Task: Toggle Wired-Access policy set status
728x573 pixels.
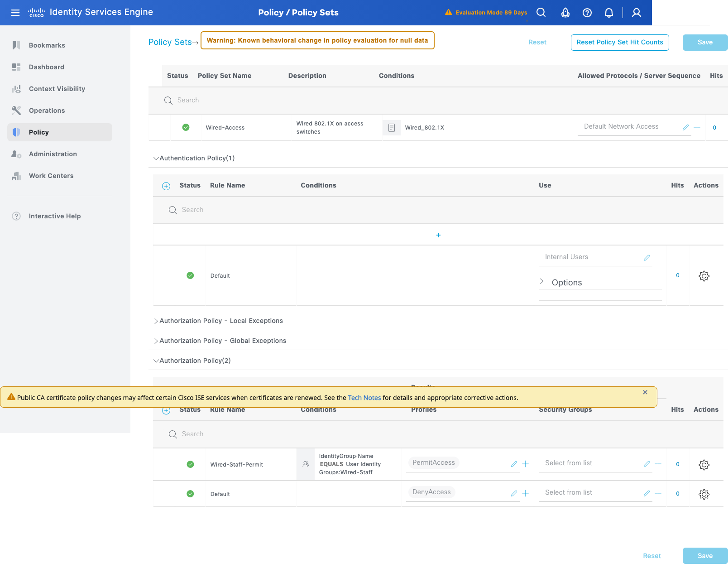Action: (186, 127)
